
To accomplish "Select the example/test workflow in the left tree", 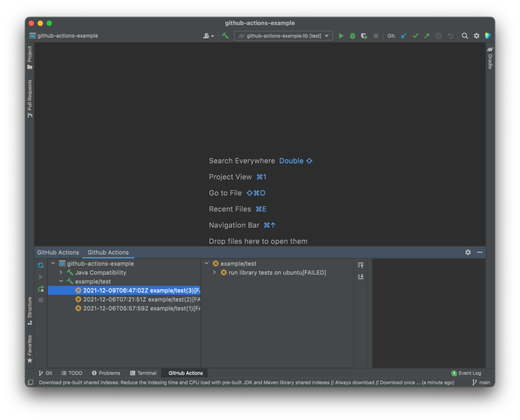I will pyautogui.click(x=93, y=281).
